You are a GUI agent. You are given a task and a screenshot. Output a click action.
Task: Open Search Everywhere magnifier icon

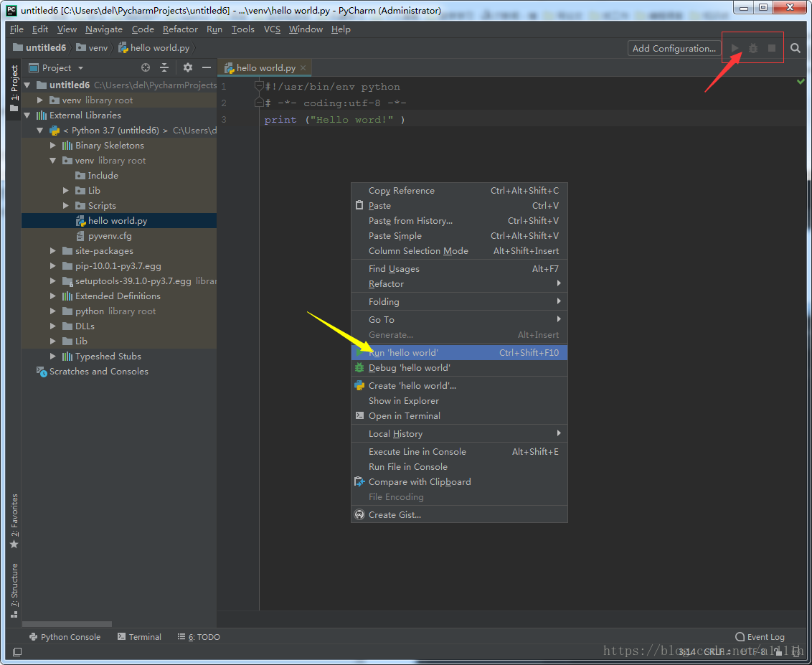pos(796,48)
